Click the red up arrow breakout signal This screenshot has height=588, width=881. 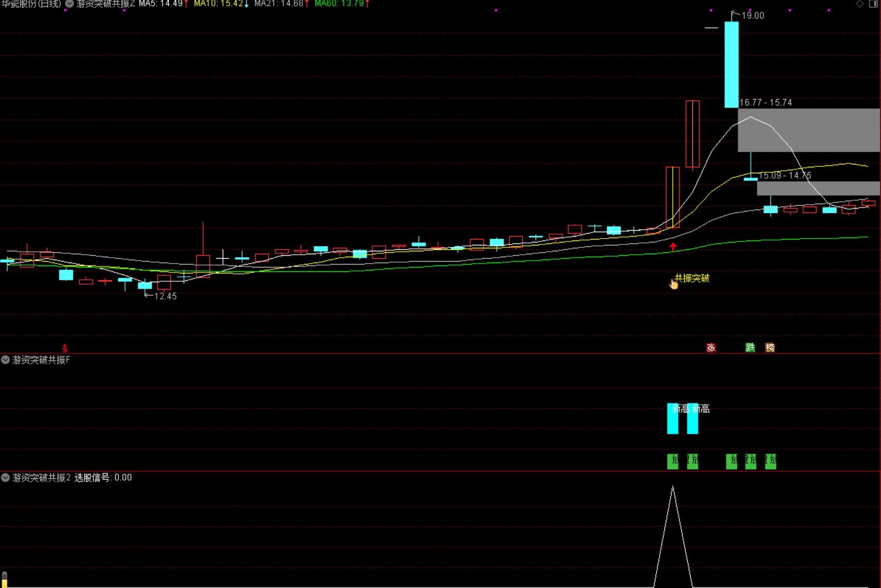673,247
